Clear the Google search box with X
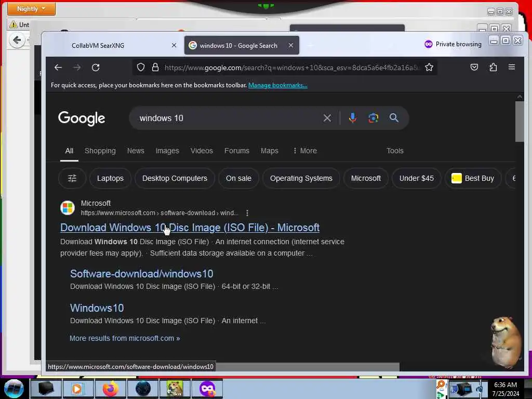 (327, 118)
